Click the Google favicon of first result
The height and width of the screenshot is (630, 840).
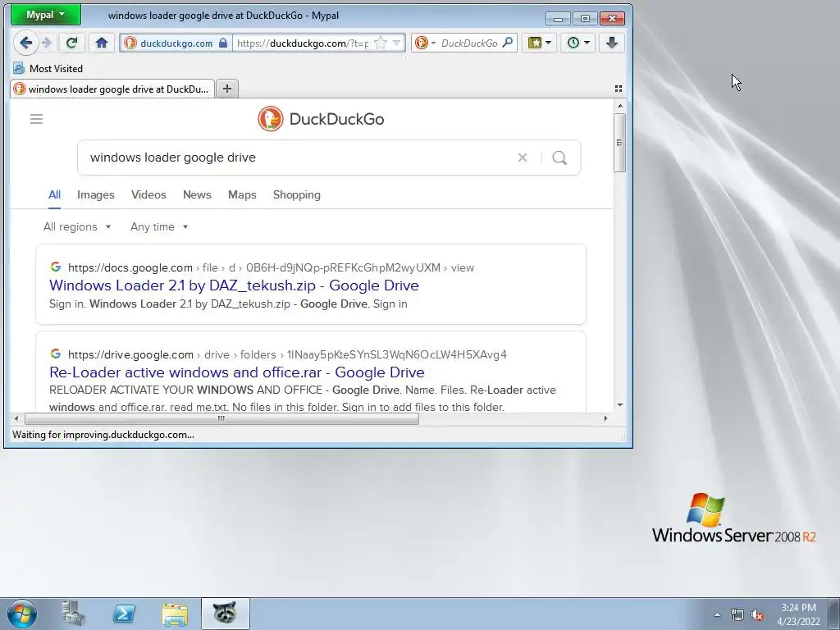click(55, 267)
